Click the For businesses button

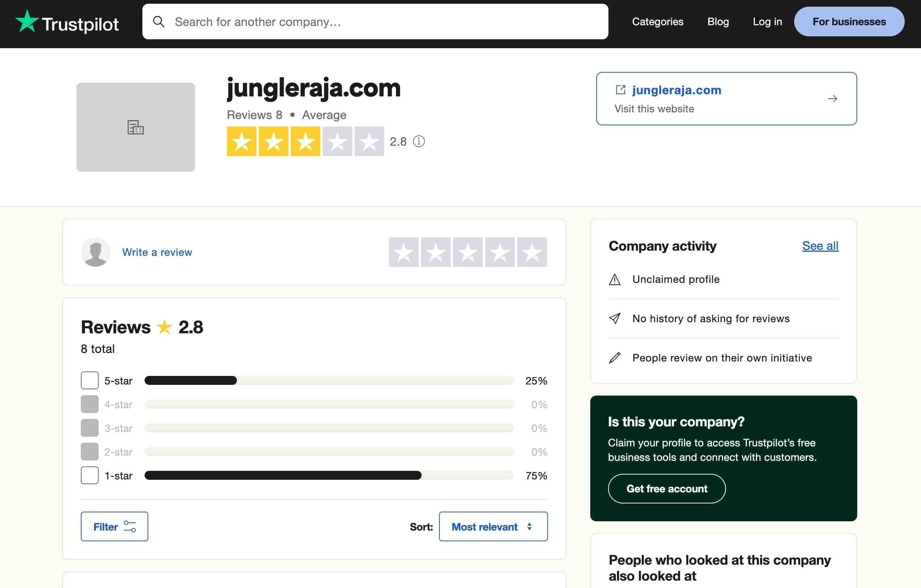point(849,22)
